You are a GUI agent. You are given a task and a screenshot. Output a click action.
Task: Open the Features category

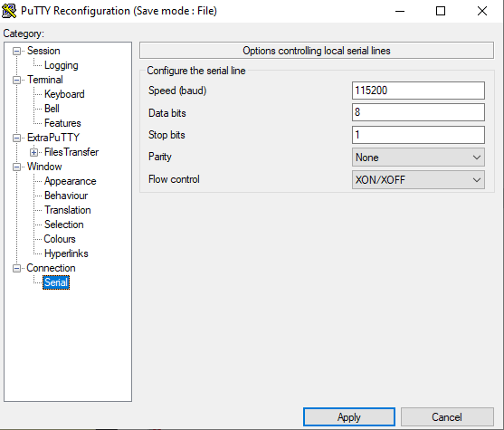(x=62, y=123)
